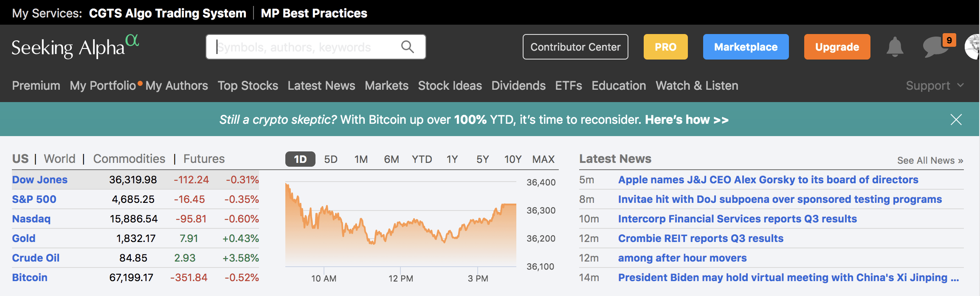Screen dimensions: 980x296
Task: Open messages speech bubble icon
Action: (x=935, y=47)
